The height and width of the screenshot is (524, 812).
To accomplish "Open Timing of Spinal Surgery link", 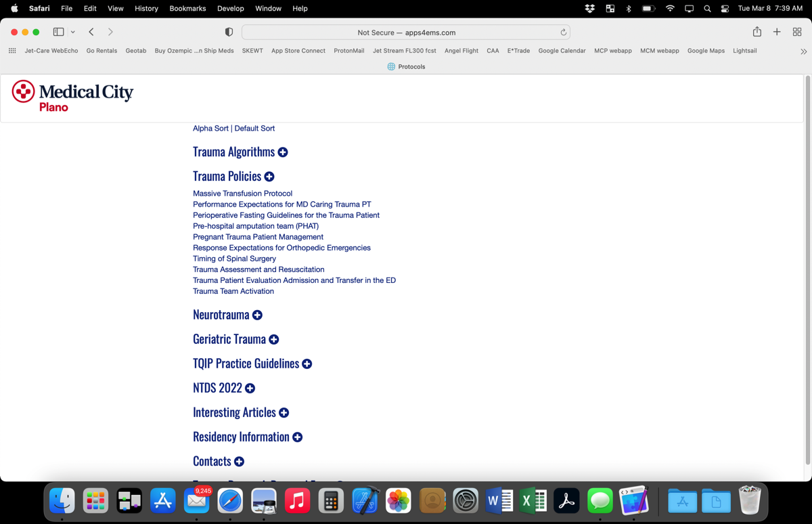I will pos(234,259).
